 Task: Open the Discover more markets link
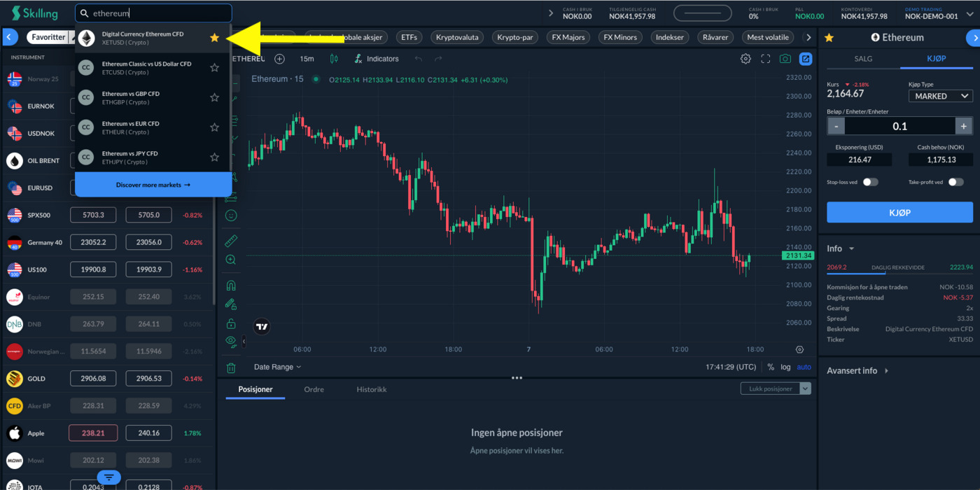153,185
